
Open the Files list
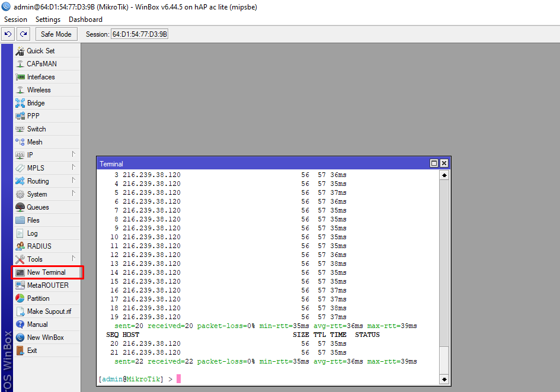(33, 220)
